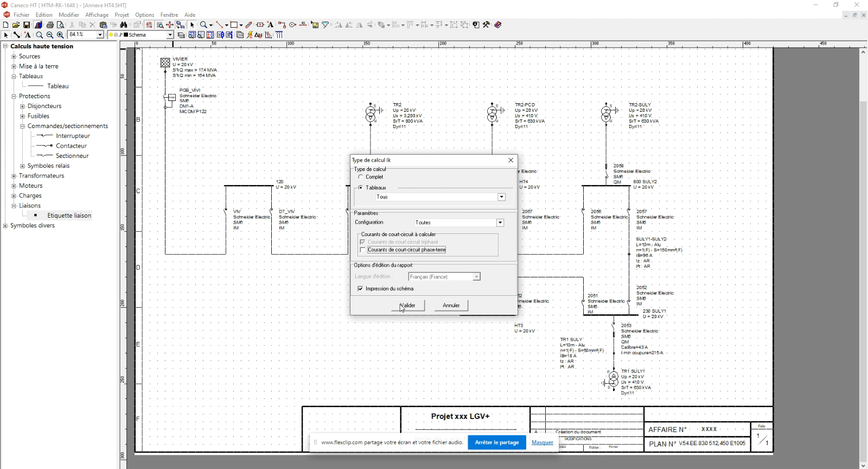Click the Annuler button
868x469 pixels.
point(451,306)
